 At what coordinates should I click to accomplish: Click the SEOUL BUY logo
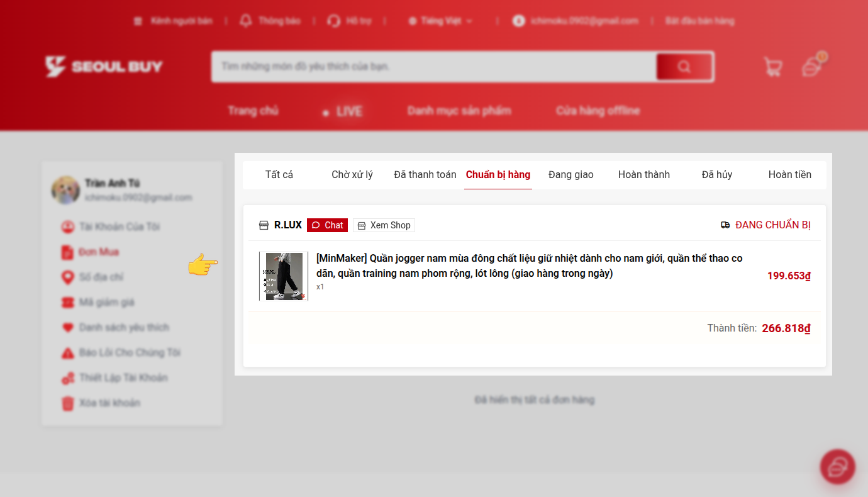pyautogui.click(x=104, y=67)
